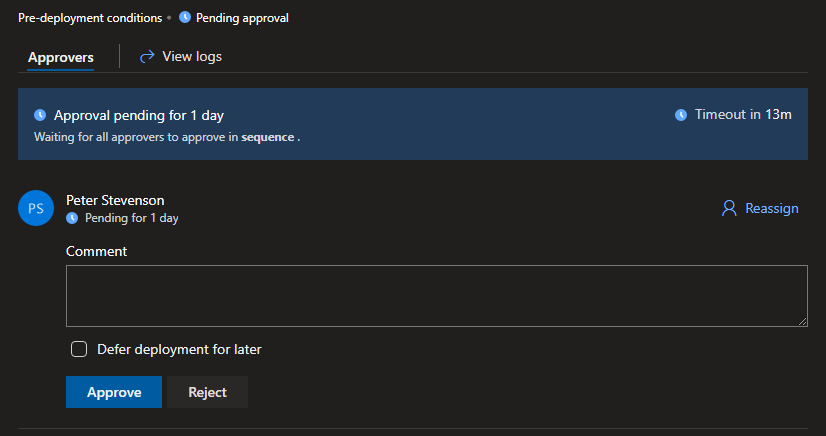The height and width of the screenshot is (436, 826).
Task: Click the Reassign link text
Action: point(772,209)
